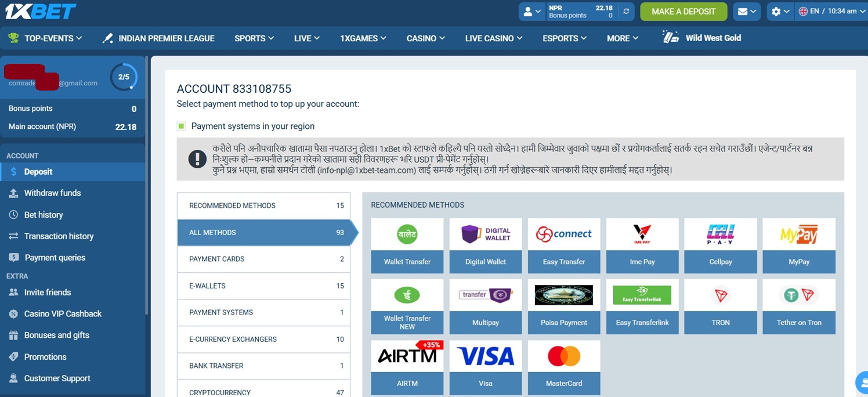The height and width of the screenshot is (397, 868).
Task: Open the More menu
Action: pos(623,38)
